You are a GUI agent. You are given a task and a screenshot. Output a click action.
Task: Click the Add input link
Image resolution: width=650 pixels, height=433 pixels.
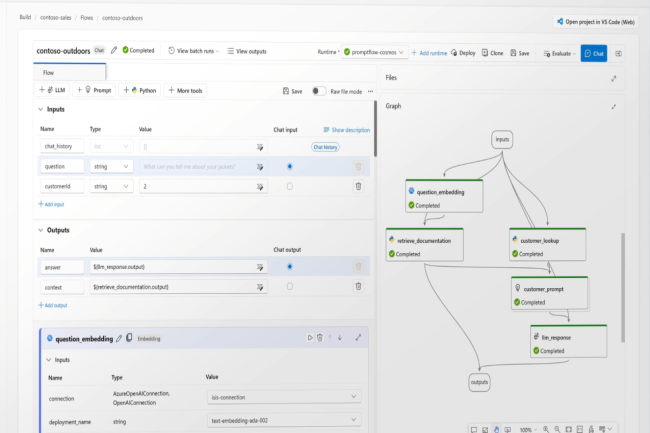click(x=52, y=204)
